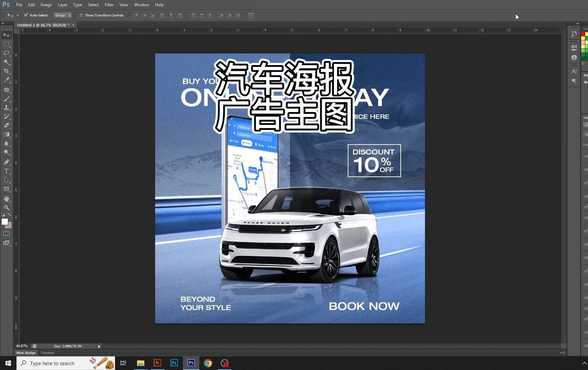Switch to the Mini Bridge tab

(x=26, y=353)
